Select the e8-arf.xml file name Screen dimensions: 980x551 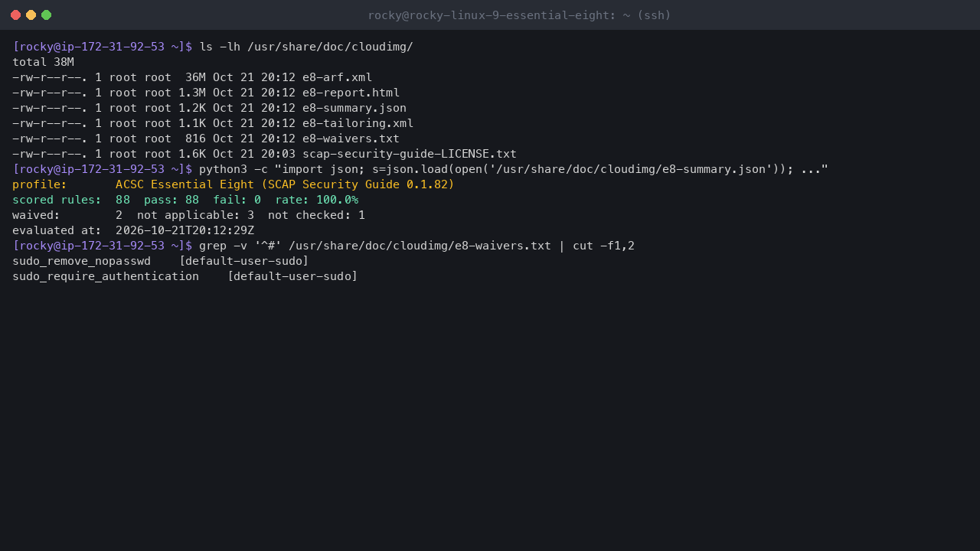click(x=337, y=77)
